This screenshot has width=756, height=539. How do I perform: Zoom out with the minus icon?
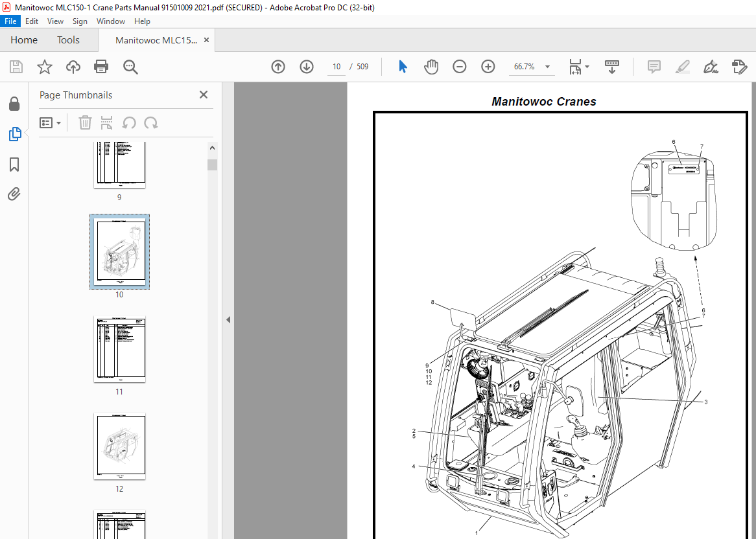pos(460,67)
